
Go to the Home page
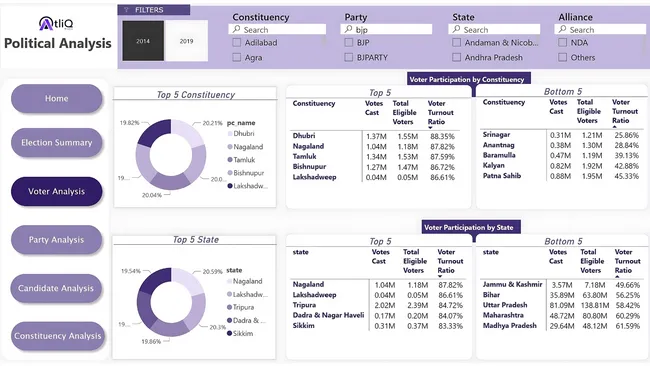pos(56,99)
